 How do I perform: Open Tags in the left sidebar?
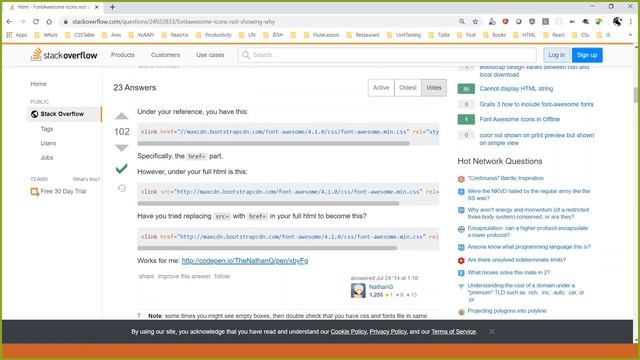point(47,129)
